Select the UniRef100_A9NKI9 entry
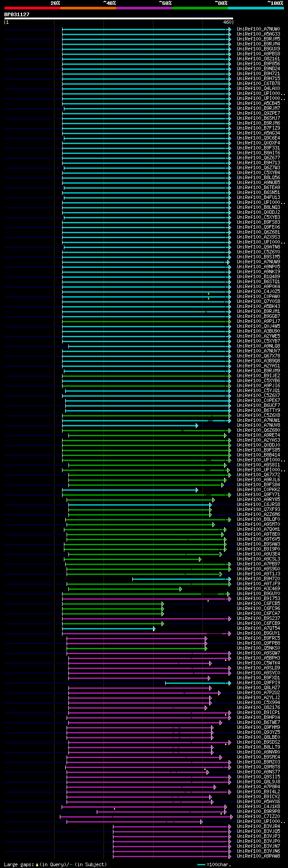 point(258,271)
